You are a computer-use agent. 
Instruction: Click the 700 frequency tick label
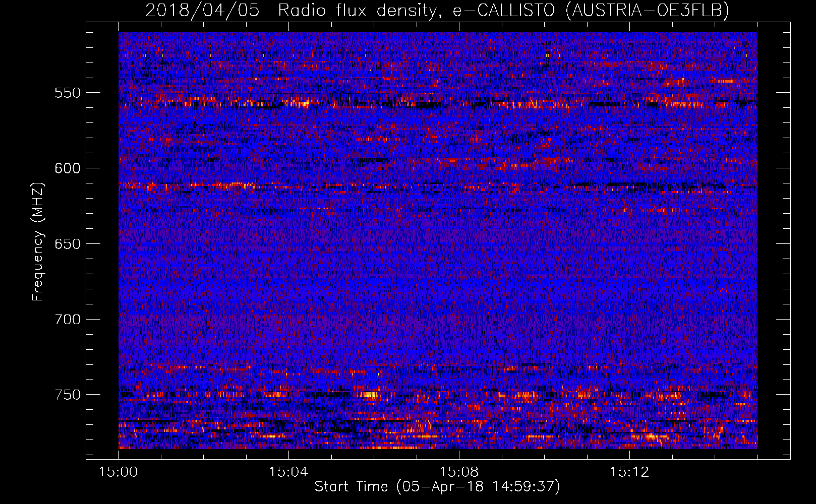pyautogui.click(x=68, y=320)
